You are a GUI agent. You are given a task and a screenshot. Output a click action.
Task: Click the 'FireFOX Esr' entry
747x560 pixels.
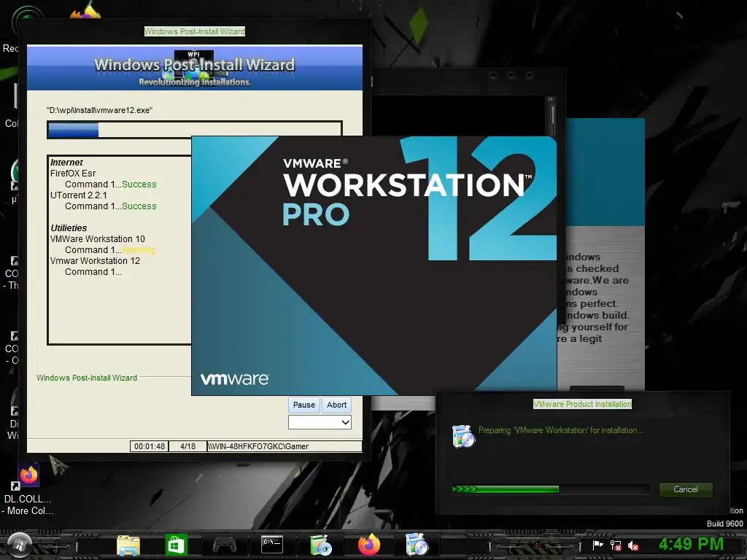(73, 174)
